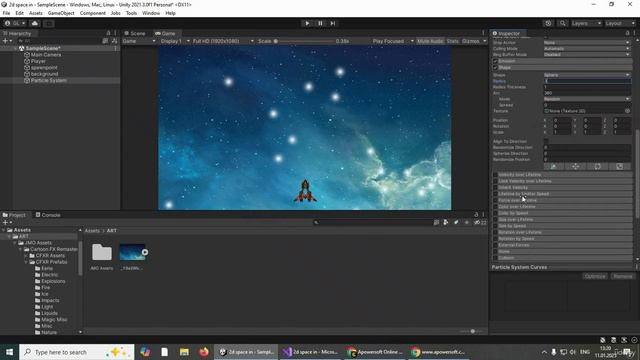640x360 pixels.
Task: Enable the Size over Lifetime module checkbox
Action: point(495,220)
